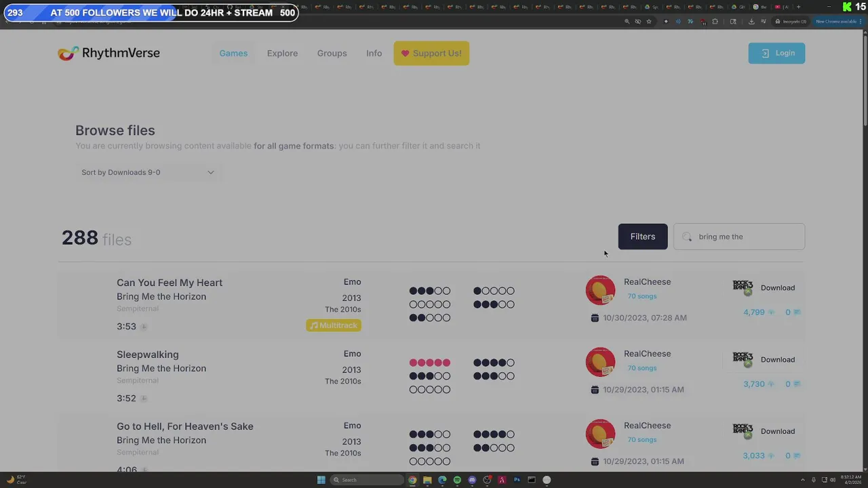This screenshot has width=868, height=488.
Task: Open song Go to Hell, For Heaven's Sake
Action: click(185, 426)
